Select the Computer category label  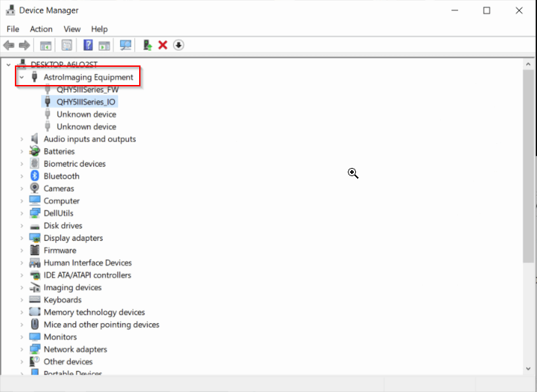[x=61, y=201]
